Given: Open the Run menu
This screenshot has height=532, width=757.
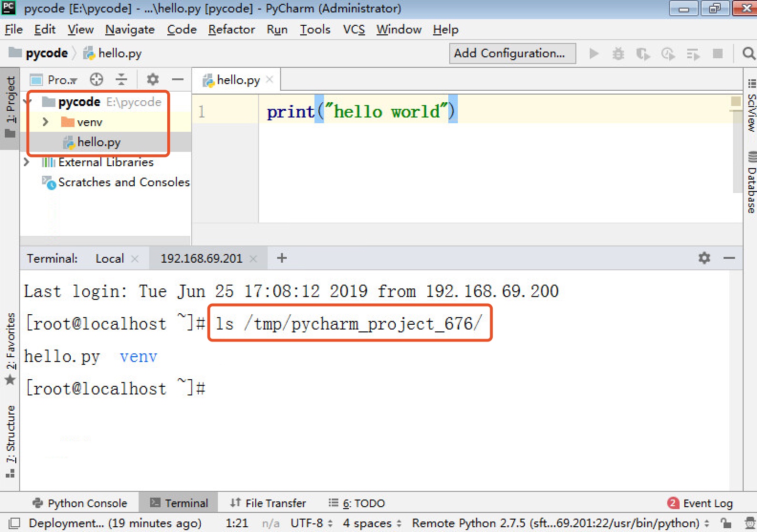Looking at the screenshot, I should tap(277, 30).
